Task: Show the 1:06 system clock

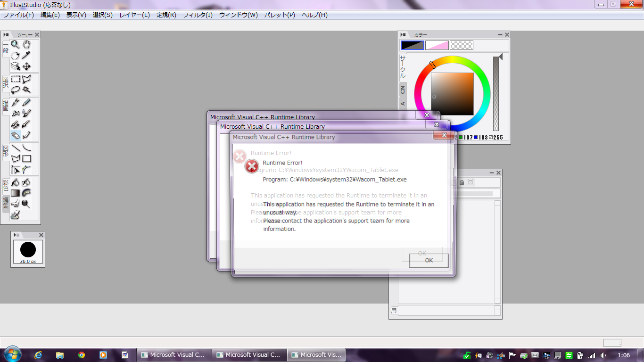Action: [x=624, y=355]
